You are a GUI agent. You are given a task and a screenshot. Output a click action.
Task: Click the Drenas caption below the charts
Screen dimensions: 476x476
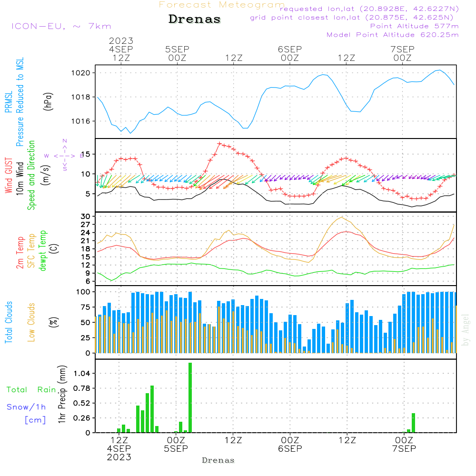[218, 460]
